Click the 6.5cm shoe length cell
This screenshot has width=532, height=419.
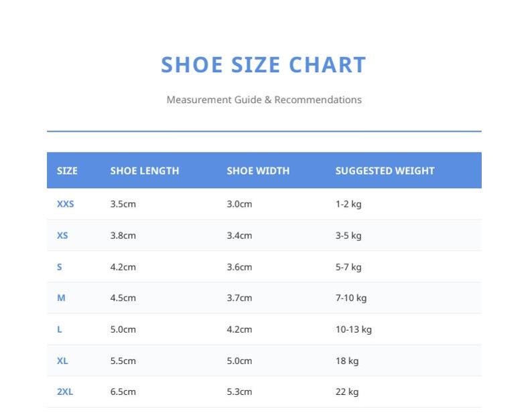pos(123,392)
